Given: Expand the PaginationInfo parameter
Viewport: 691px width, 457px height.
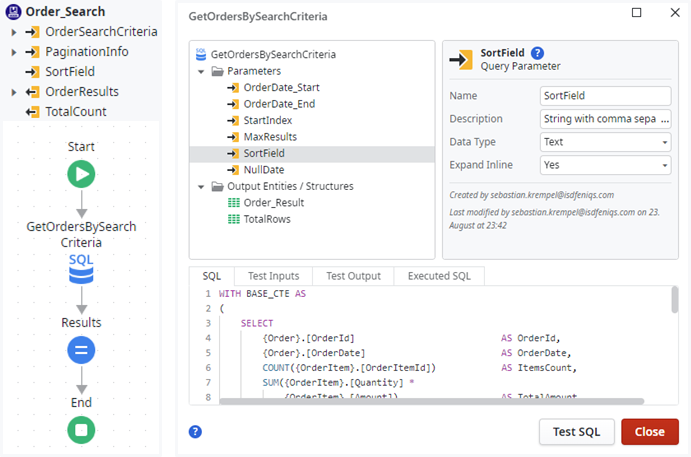Looking at the screenshot, I should (x=12, y=52).
